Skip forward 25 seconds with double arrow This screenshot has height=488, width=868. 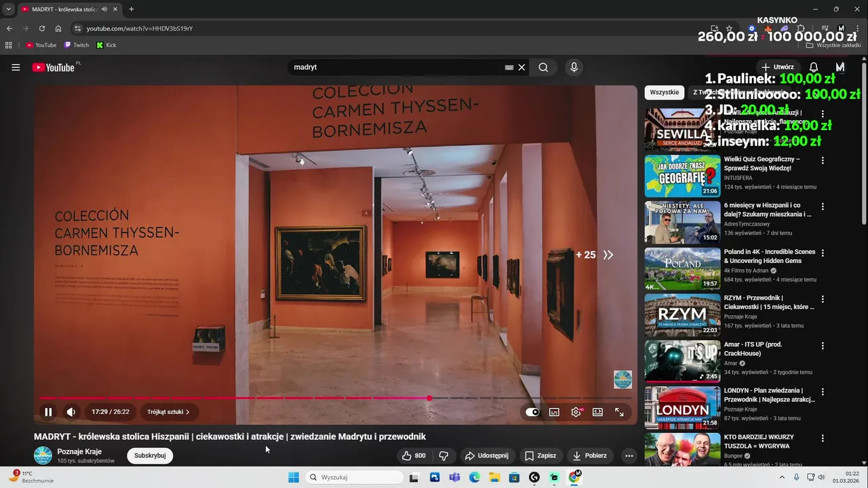pyautogui.click(x=608, y=255)
